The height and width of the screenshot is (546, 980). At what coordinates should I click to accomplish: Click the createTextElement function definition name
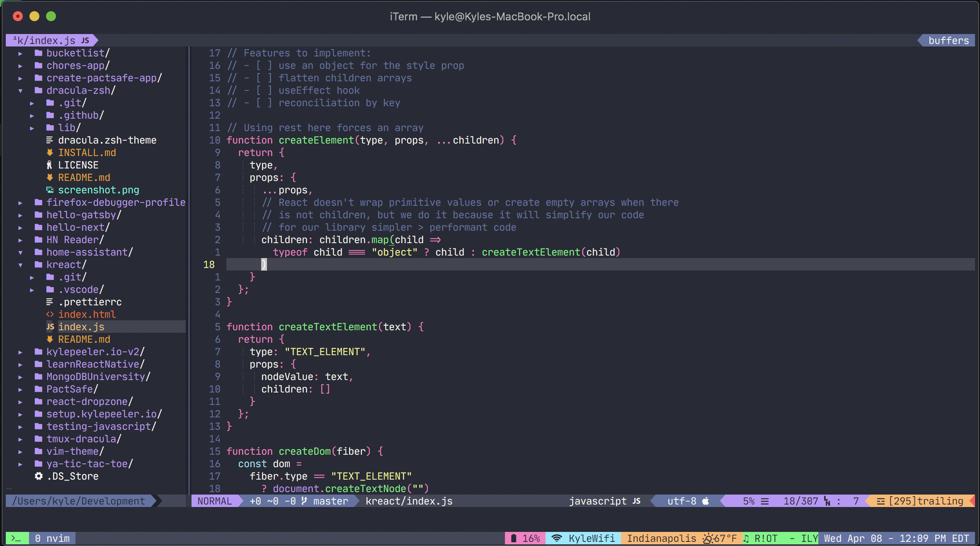point(328,327)
